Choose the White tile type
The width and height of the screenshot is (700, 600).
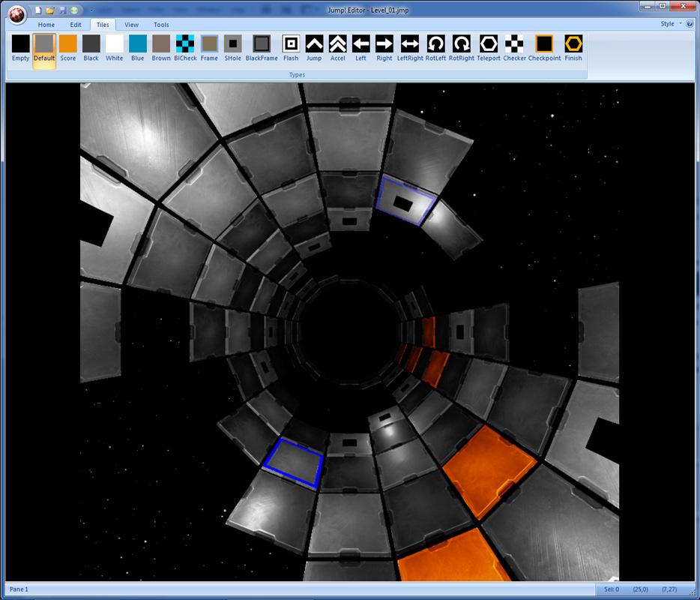[114, 48]
